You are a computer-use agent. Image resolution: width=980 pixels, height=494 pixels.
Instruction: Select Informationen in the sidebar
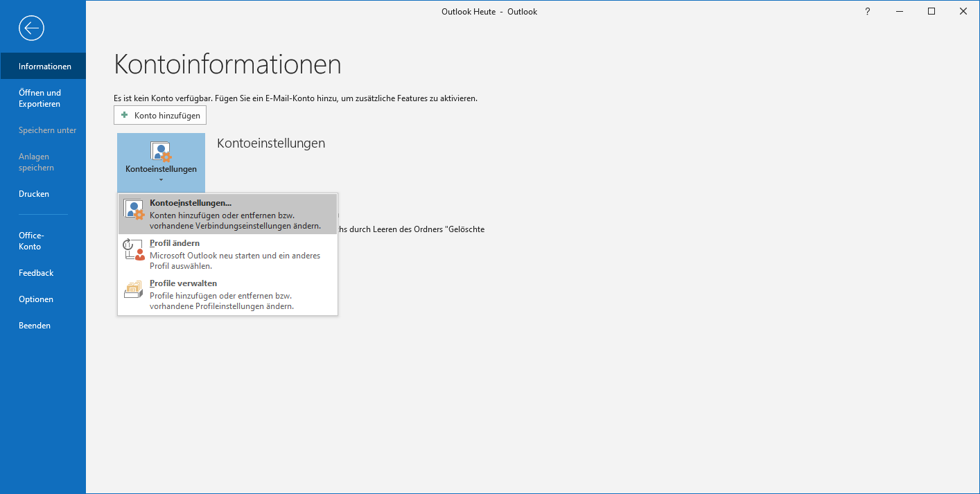pos(43,67)
